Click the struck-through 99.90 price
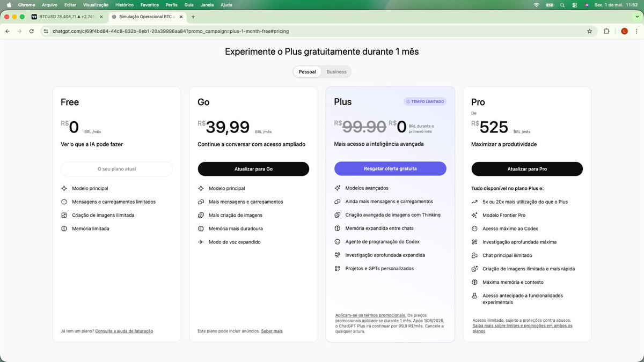The width and height of the screenshot is (644, 362). click(364, 127)
